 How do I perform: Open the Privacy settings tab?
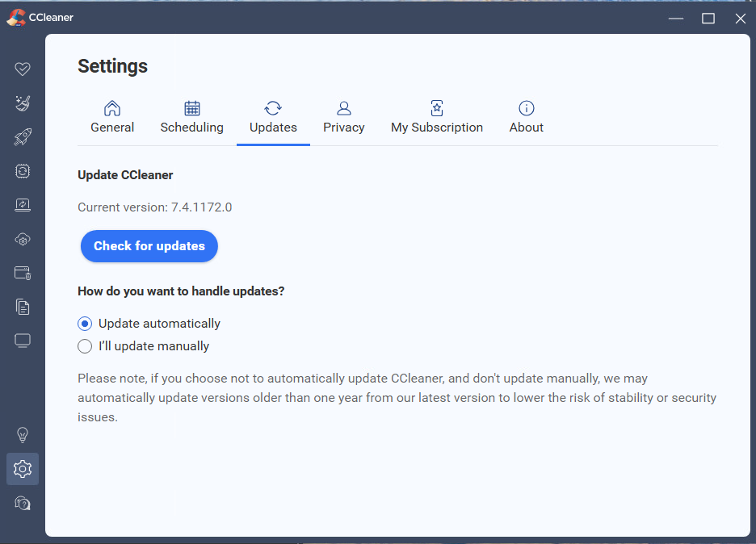tap(343, 118)
